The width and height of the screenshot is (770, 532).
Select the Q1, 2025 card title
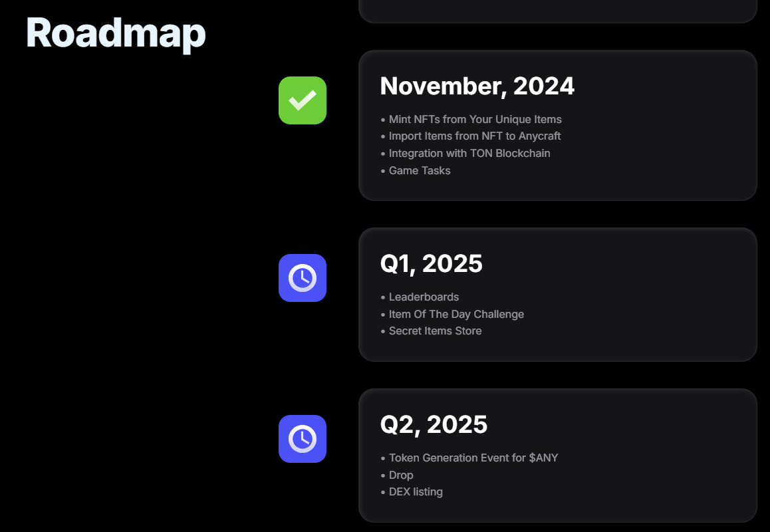tap(431, 264)
